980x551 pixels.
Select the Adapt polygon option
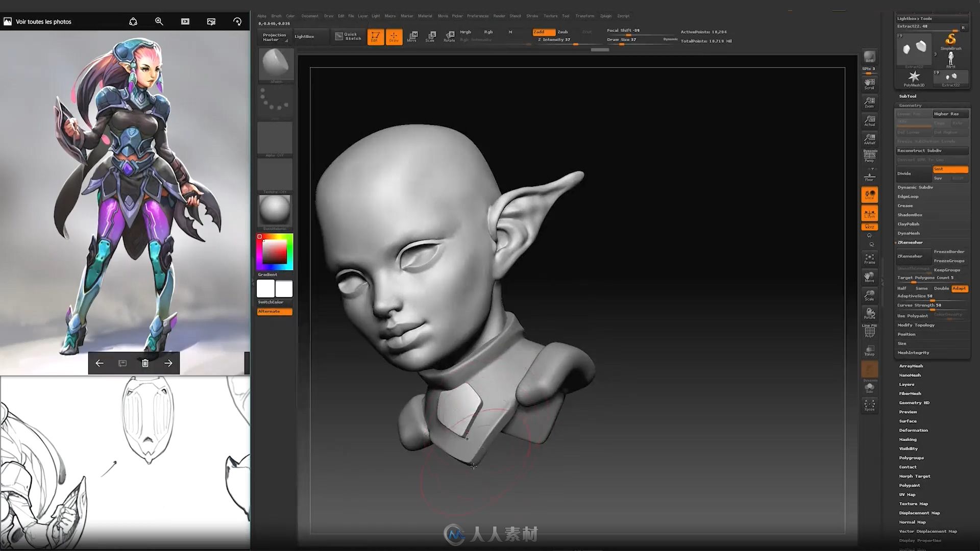pos(960,288)
